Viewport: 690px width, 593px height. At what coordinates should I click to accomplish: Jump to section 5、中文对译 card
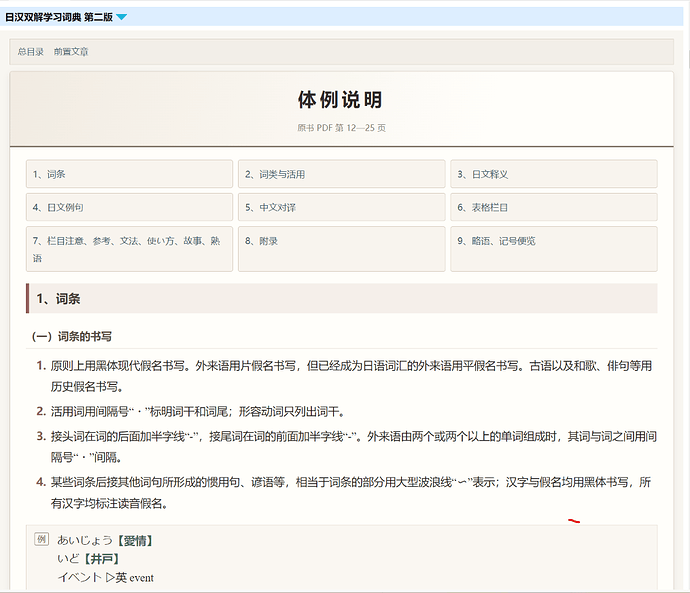(341, 207)
